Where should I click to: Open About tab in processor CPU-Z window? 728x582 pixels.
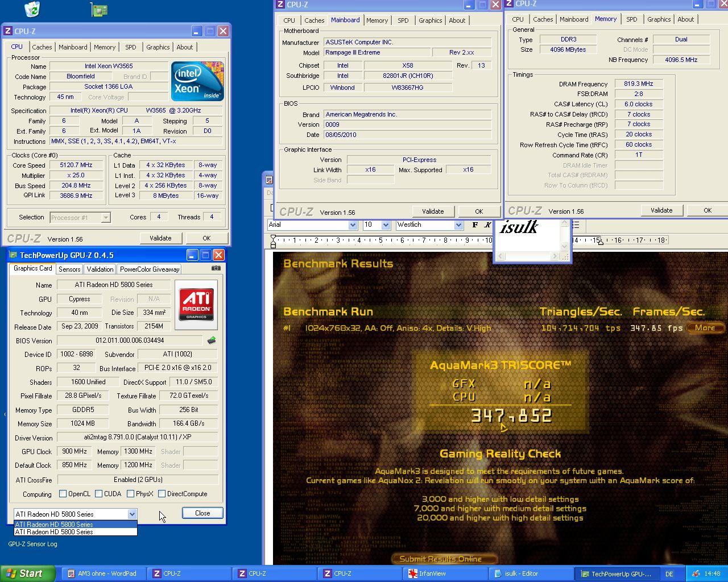184,47
